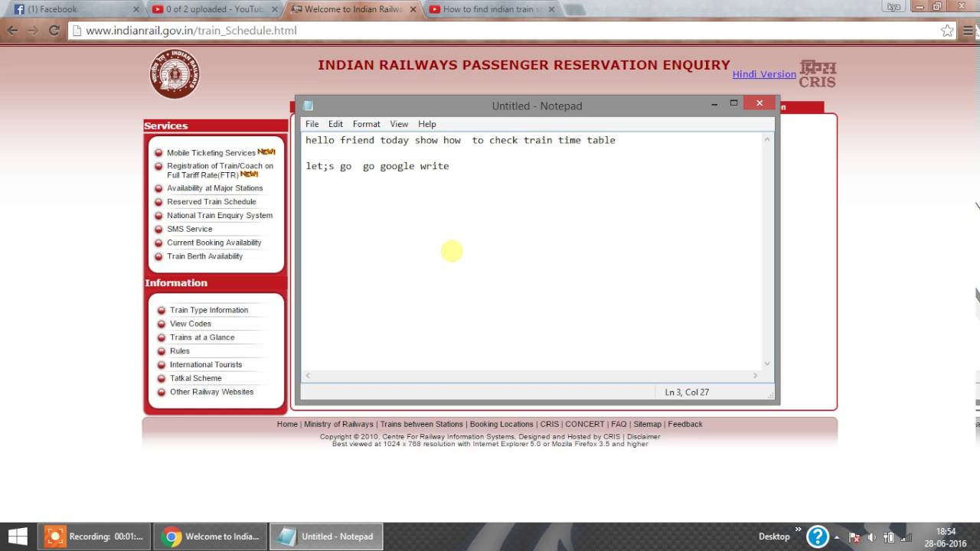Click the Indian Railways logo
Viewport: 980px width, 551px height.
(175, 74)
